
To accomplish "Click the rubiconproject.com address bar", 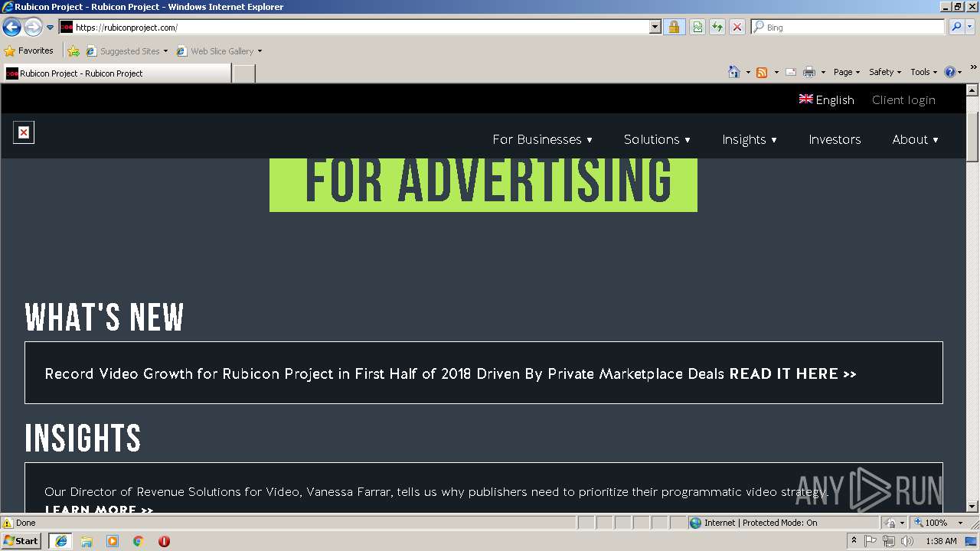I will (354, 27).
